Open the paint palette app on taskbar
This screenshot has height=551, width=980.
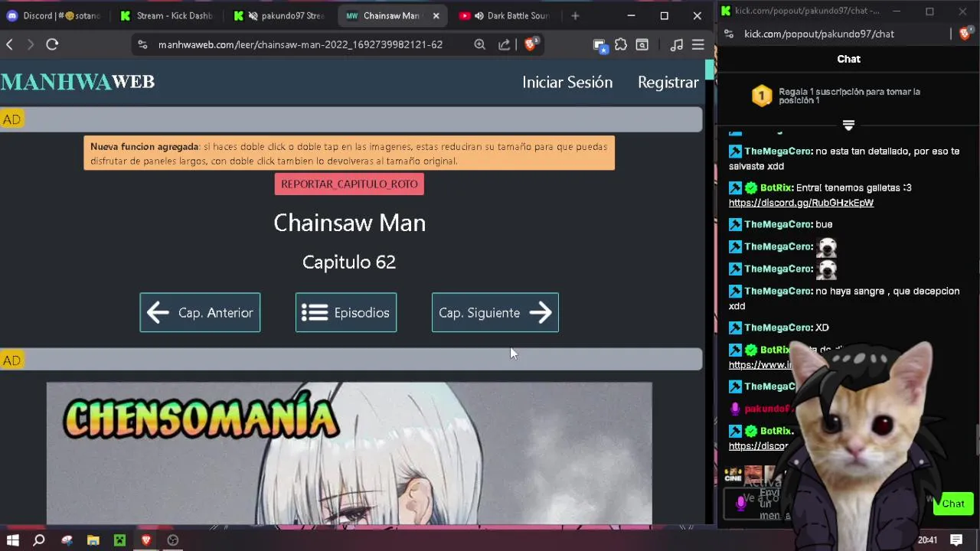67,540
